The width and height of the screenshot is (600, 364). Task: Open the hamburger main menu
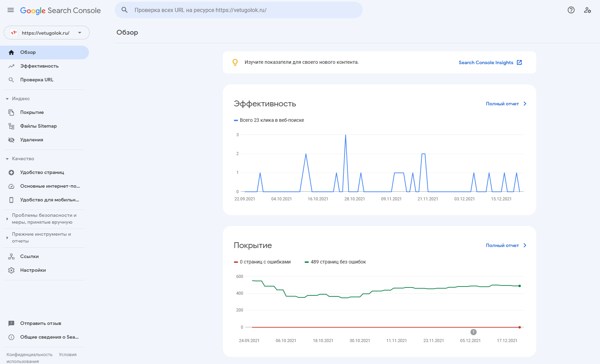[x=11, y=10]
